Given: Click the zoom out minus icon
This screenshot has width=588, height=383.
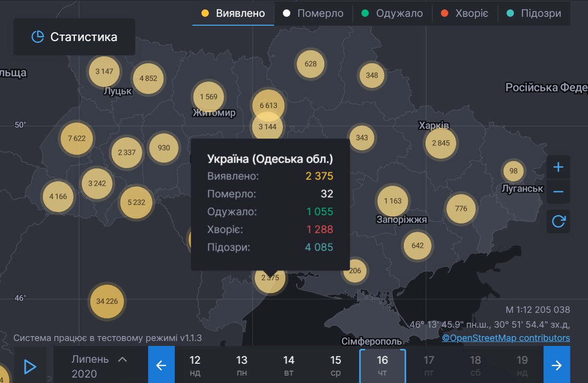Looking at the screenshot, I should click(x=558, y=192).
